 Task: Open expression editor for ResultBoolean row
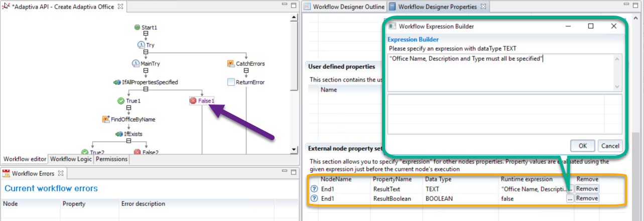click(570, 198)
